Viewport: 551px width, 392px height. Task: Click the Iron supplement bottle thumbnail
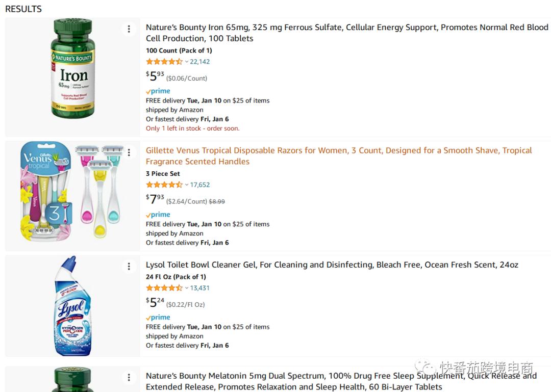(x=72, y=68)
